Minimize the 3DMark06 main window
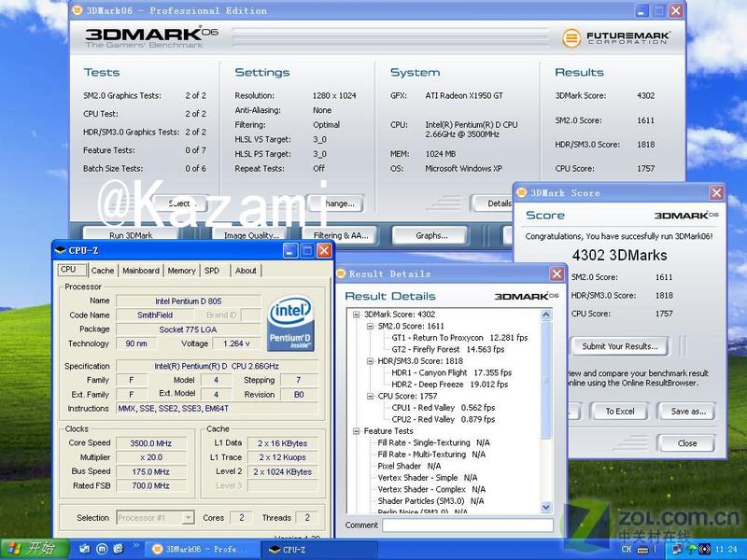 (x=642, y=10)
